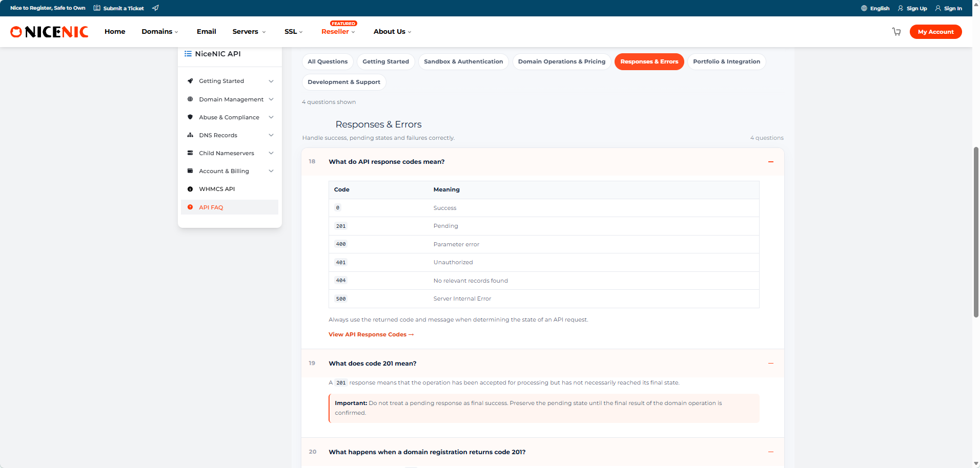Select Portfolio & Integration filter
Screen dimensions: 980x468
tap(727, 61)
